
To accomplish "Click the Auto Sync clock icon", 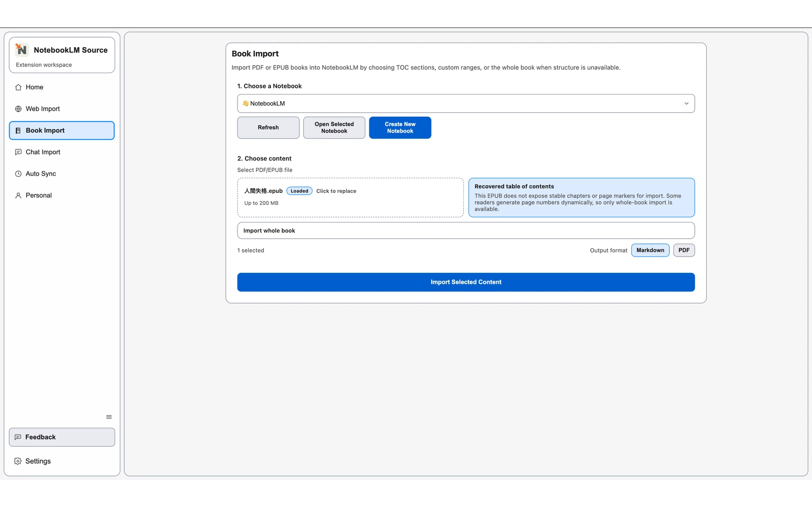I will coord(18,174).
